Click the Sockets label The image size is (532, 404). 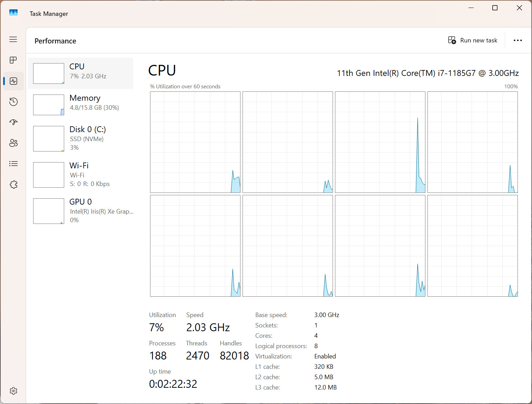pyautogui.click(x=266, y=325)
